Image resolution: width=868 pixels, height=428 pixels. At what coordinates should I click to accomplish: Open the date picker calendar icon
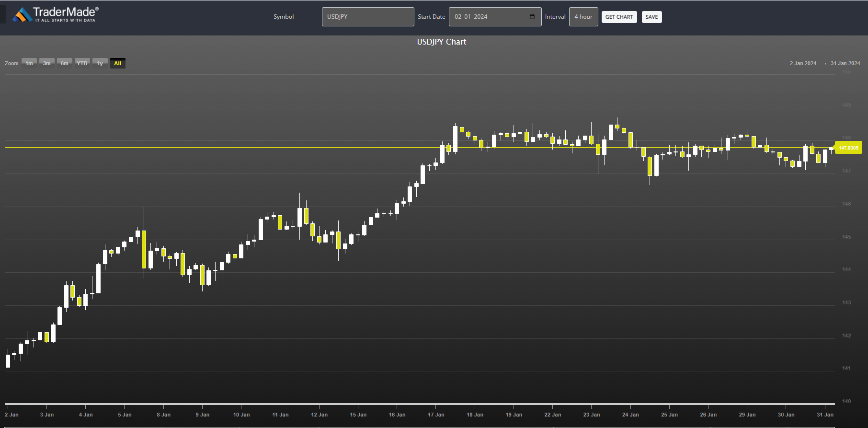tap(532, 17)
